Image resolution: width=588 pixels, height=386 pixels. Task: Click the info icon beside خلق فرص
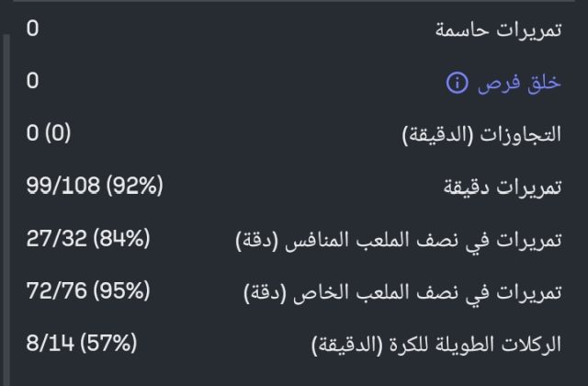pos(457,84)
